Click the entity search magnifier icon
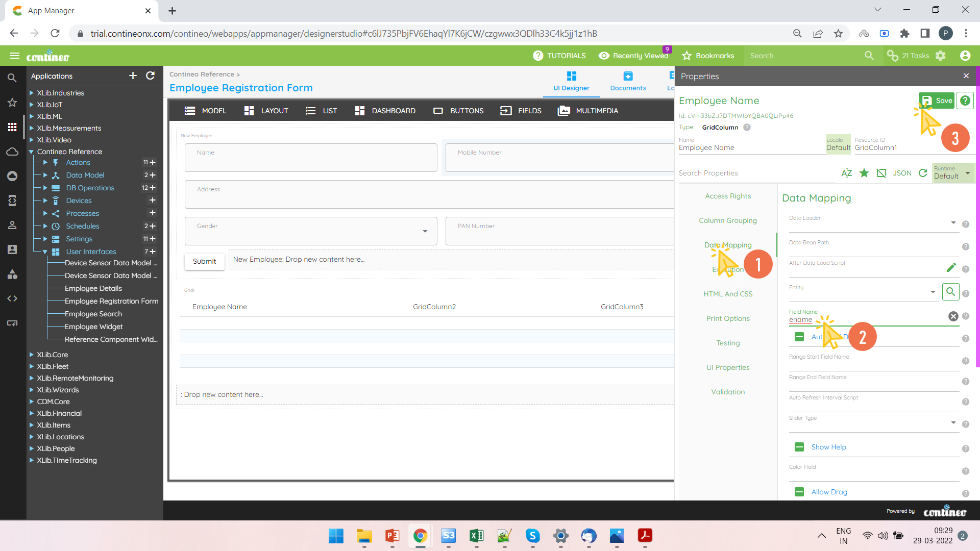 tap(950, 292)
